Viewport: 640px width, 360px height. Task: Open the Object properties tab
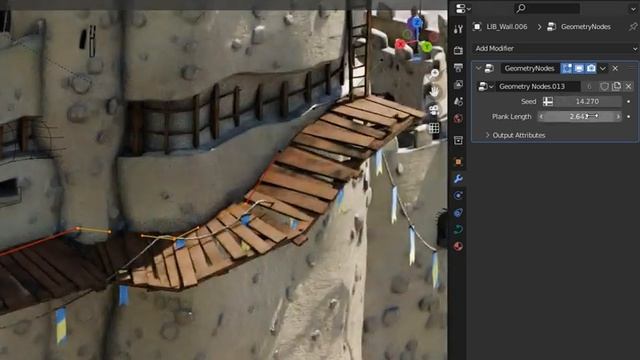[x=458, y=162]
